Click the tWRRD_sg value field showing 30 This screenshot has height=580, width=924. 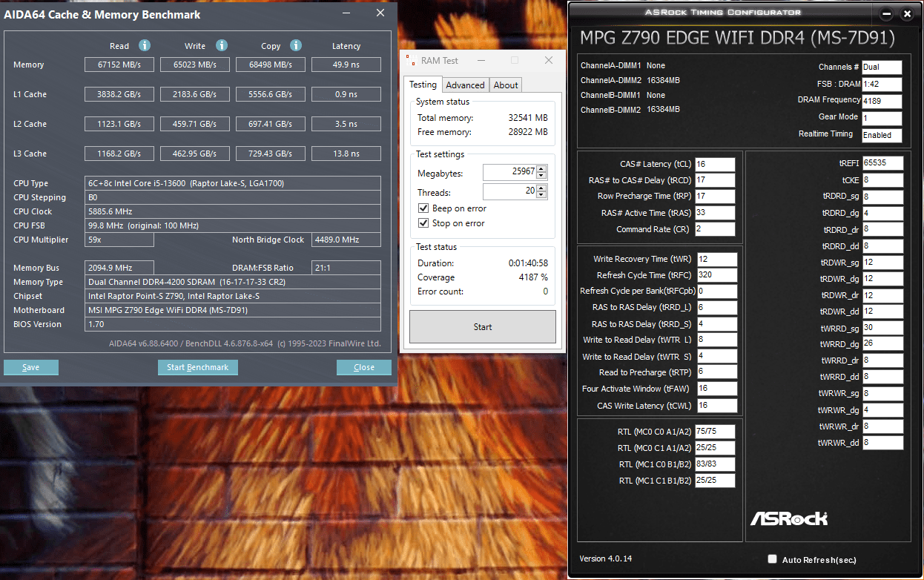pos(882,328)
